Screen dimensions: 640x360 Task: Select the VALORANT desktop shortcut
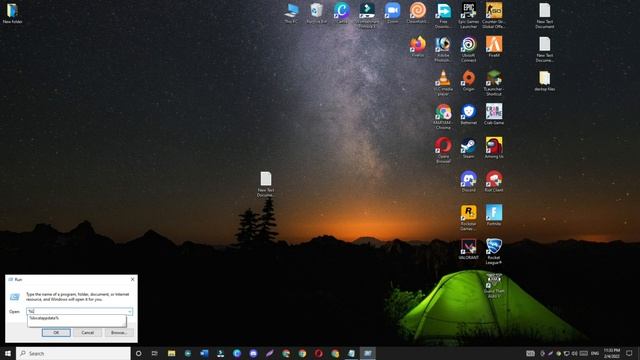(x=469, y=249)
